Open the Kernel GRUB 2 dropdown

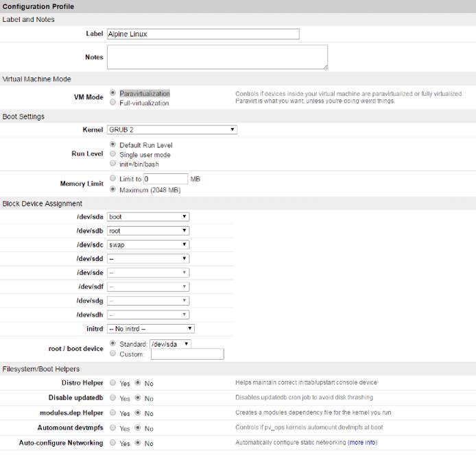tap(172, 129)
